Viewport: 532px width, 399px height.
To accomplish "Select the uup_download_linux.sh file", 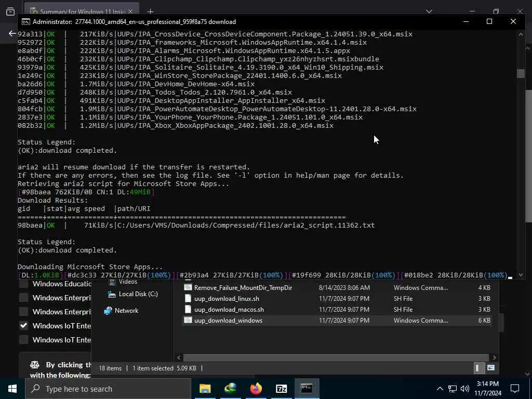I will (x=227, y=299).
